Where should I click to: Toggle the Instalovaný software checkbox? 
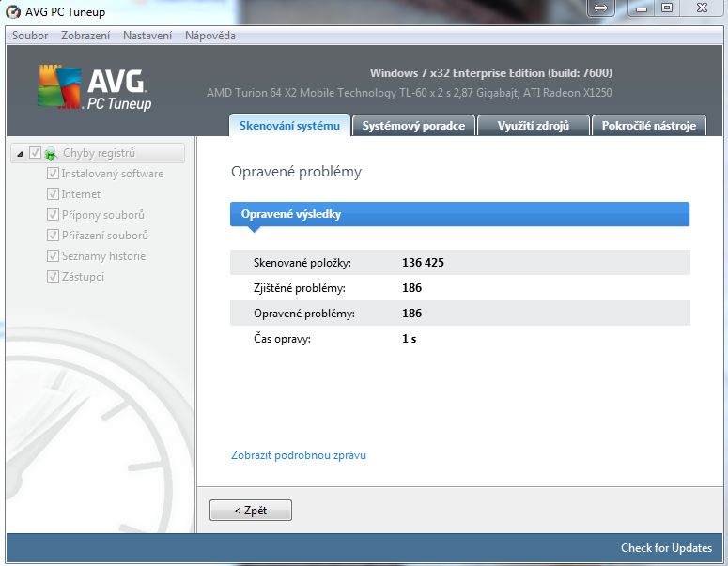coord(53,173)
